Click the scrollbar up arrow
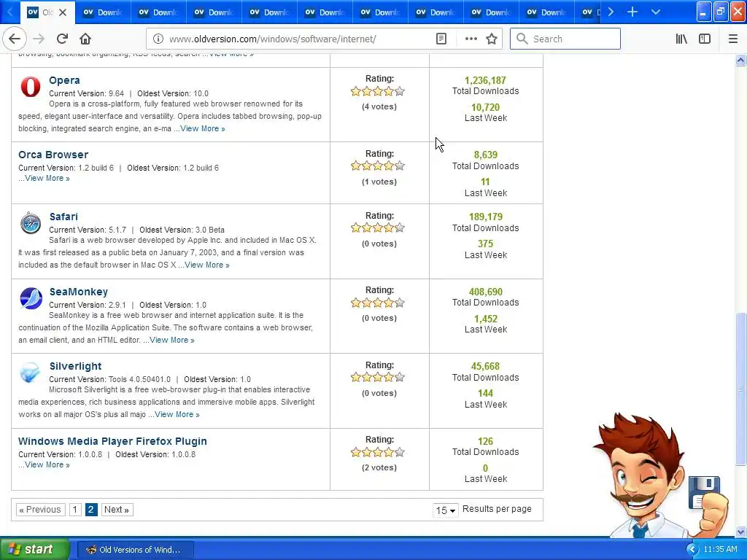 [x=740, y=60]
